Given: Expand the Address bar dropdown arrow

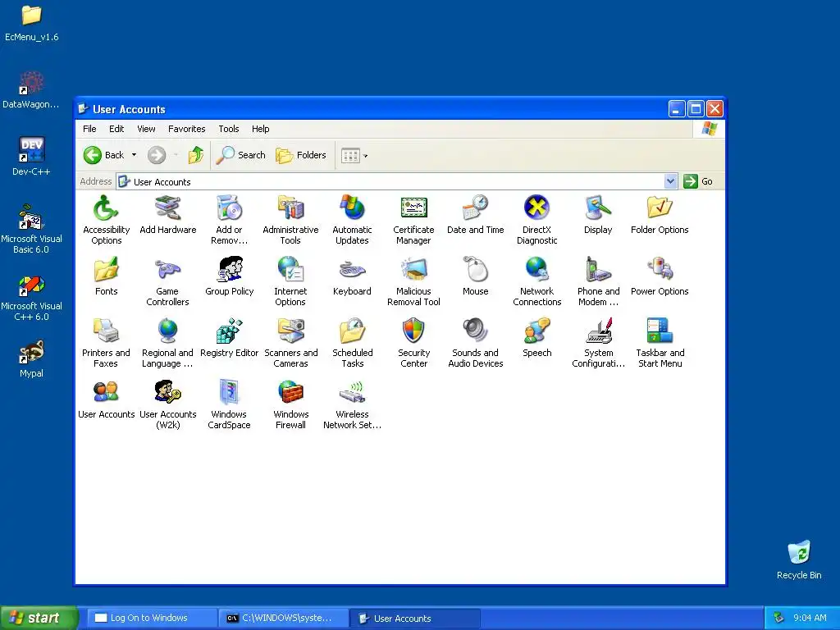Looking at the screenshot, I should coord(670,181).
